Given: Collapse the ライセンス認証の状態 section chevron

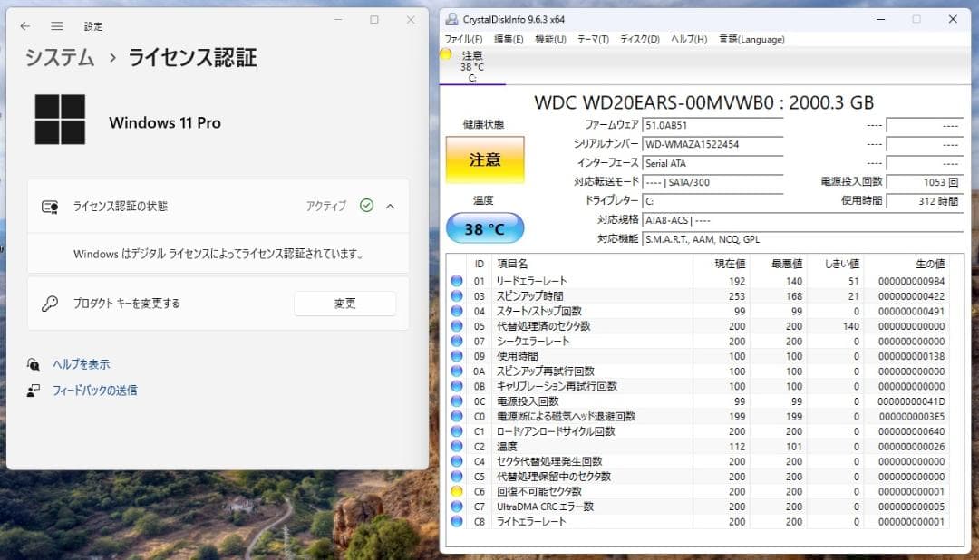Looking at the screenshot, I should tap(392, 206).
